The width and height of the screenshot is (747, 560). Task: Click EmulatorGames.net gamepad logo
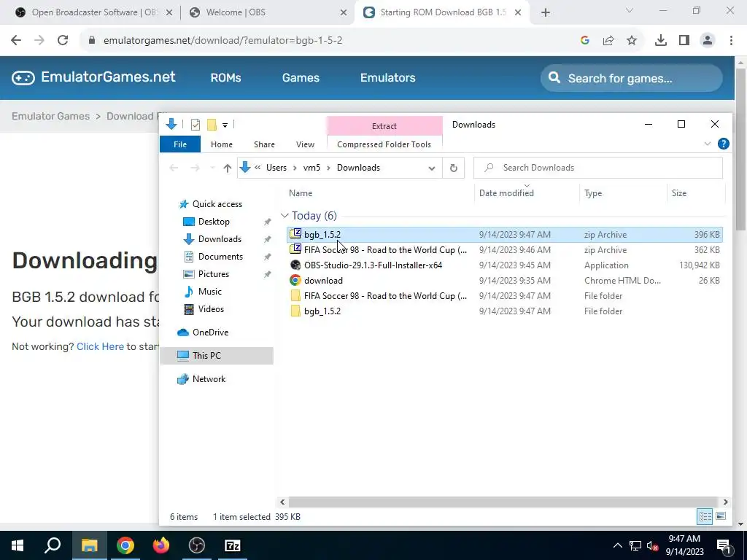(23, 77)
